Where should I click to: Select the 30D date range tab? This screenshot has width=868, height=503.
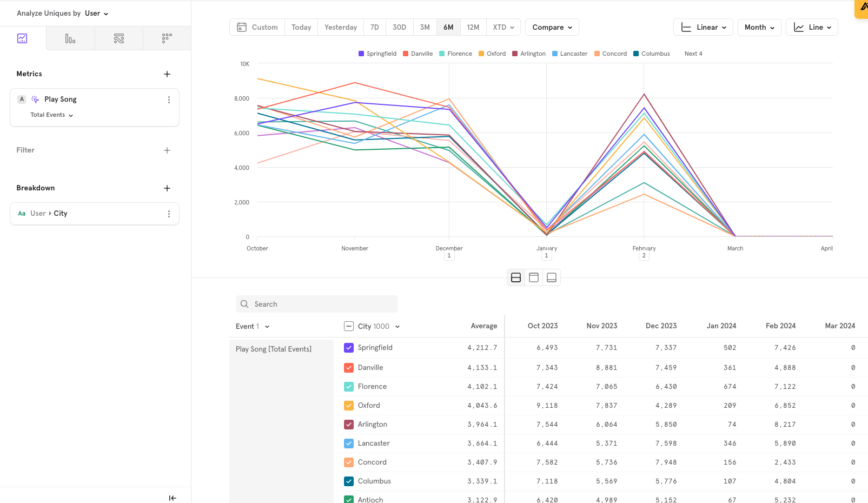[399, 28]
